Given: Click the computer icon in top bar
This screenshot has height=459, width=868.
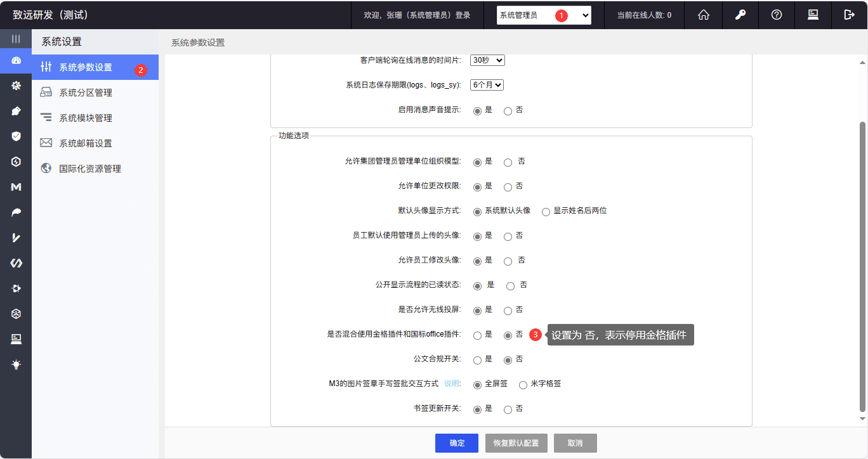Looking at the screenshot, I should tap(813, 15).
